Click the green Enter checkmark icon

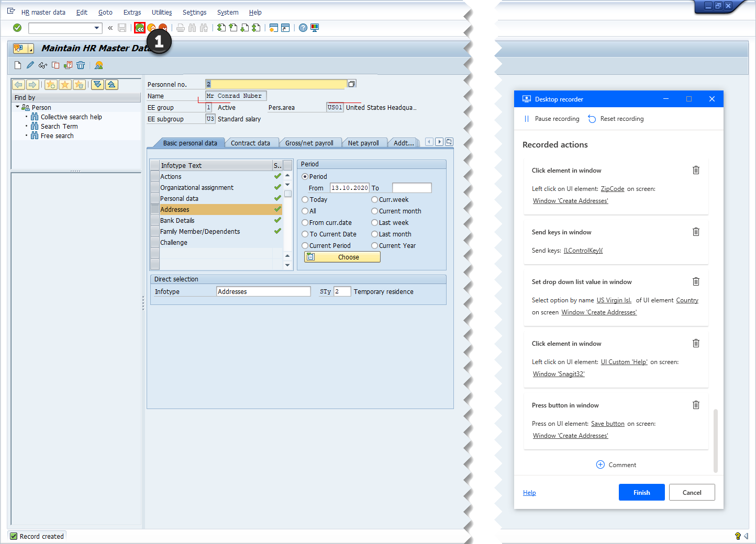pyautogui.click(x=17, y=28)
